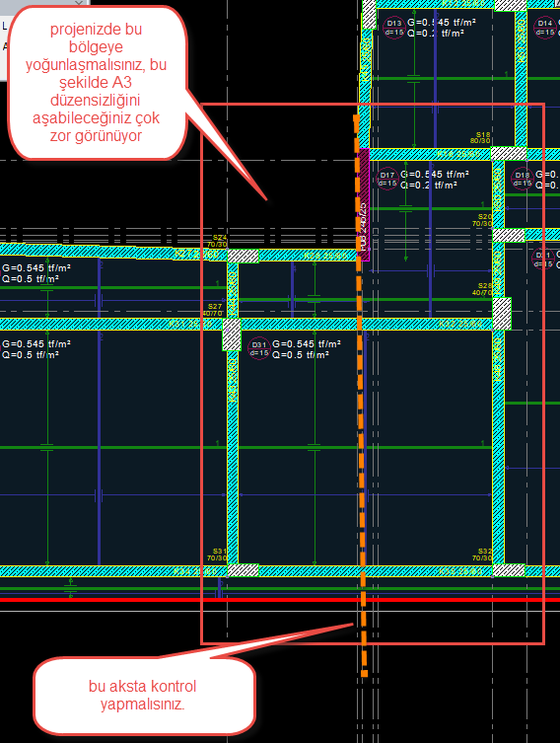Pick the hatched S32 column

click(x=509, y=570)
